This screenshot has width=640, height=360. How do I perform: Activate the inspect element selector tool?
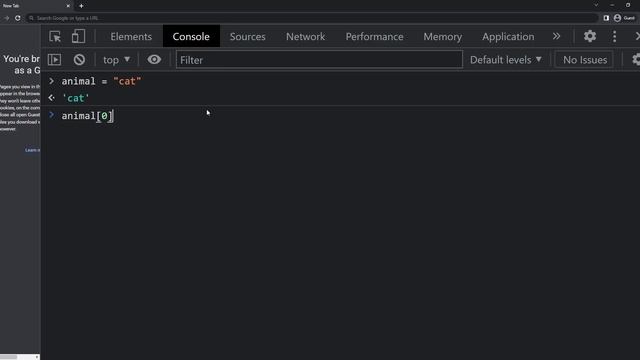(x=55, y=37)
